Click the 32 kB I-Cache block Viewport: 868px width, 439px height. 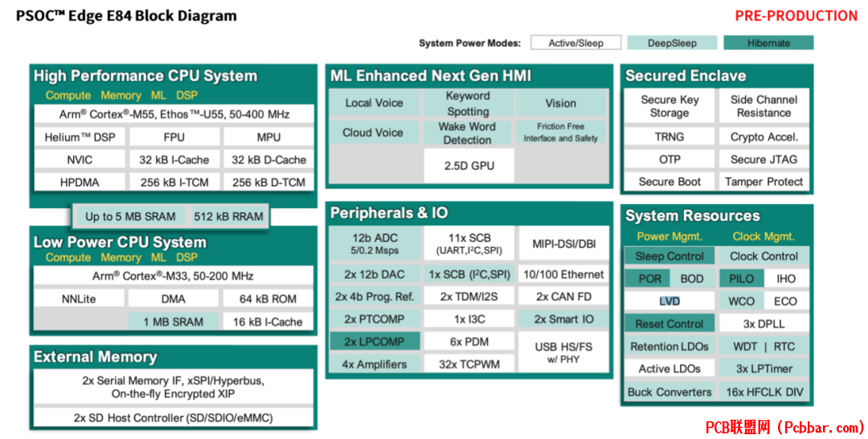[x=174, y=160]
